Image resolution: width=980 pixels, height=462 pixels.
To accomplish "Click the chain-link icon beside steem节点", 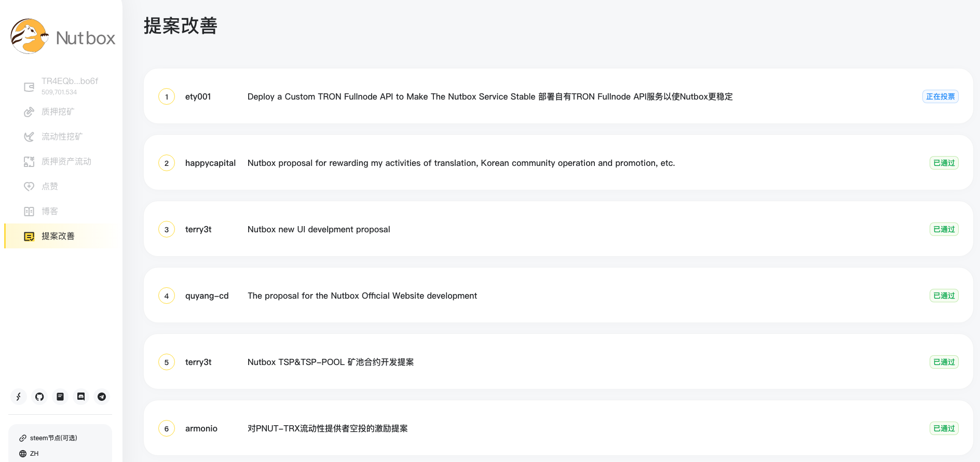I will coord(23,438).
